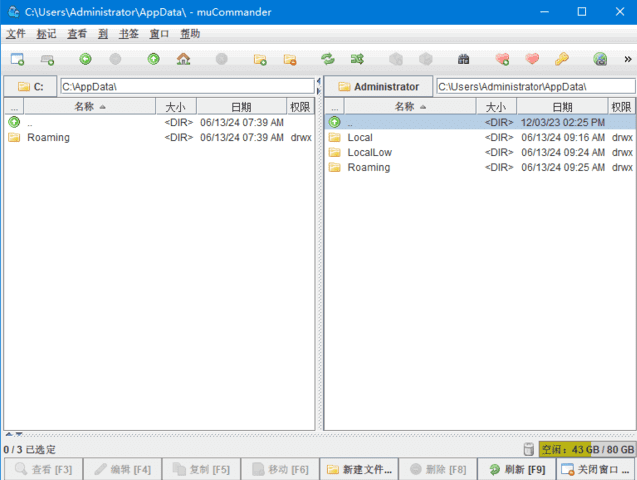Image resolution: width=637 pixels, height=480 pixels.
Task: Click panel split arrows between path fields
Action: coord(319,86)
